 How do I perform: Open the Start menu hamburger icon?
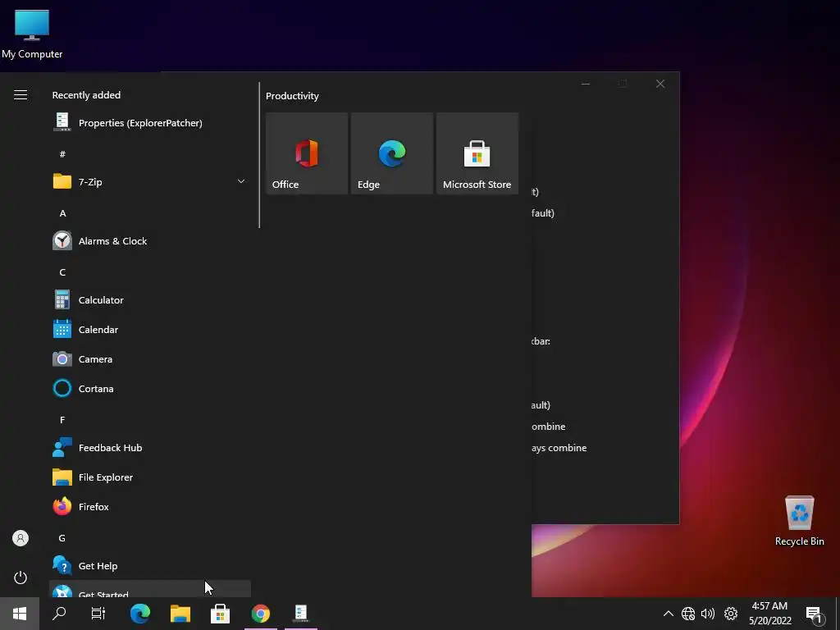(21, 95)
